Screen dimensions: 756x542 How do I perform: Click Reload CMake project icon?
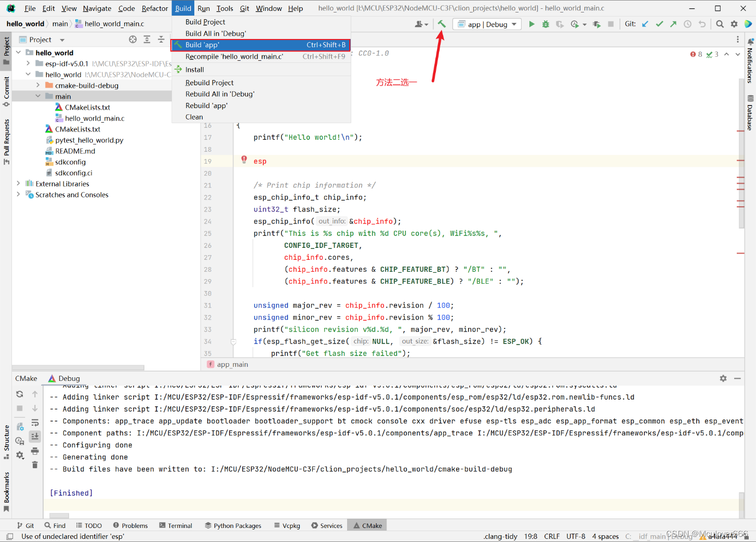pyautogui.click(x=20, y=394)
